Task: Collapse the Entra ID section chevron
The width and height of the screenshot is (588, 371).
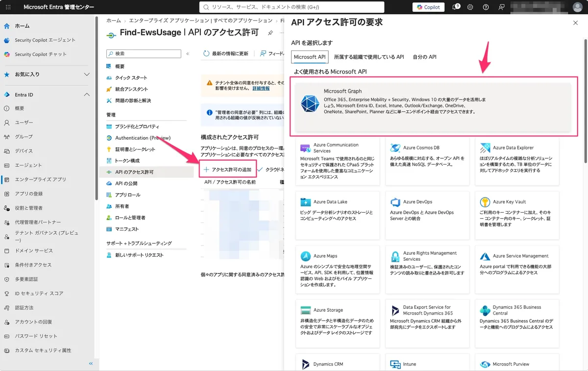Action: click(x=87, y=95)
